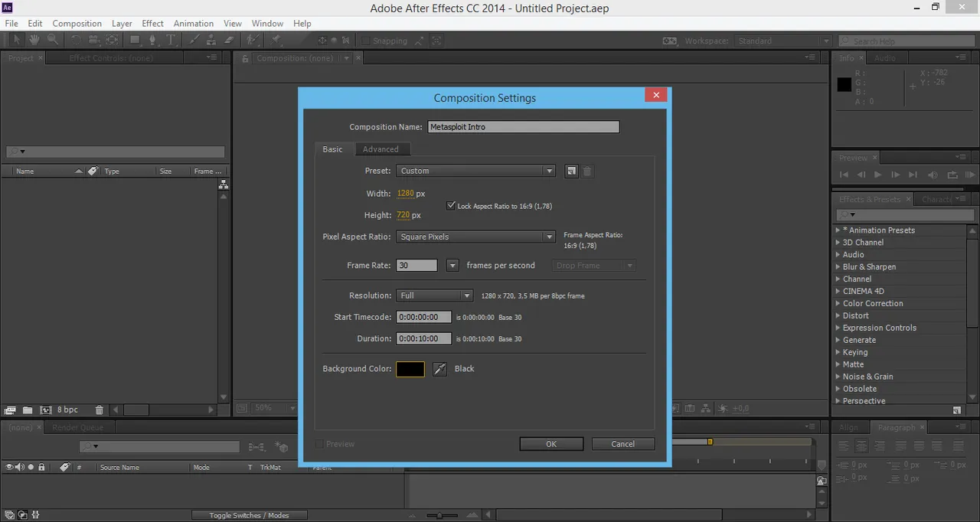The height and width of the screenshot is (522, 980).
Task: Click the Draft 3D icon in timeline
Action: (x=282, y=447)
